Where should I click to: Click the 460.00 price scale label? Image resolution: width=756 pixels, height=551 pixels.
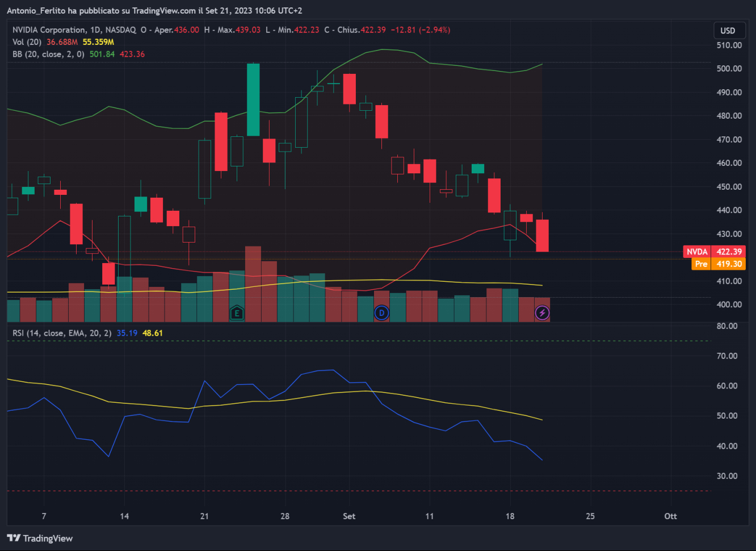click(x=729, y=162)
